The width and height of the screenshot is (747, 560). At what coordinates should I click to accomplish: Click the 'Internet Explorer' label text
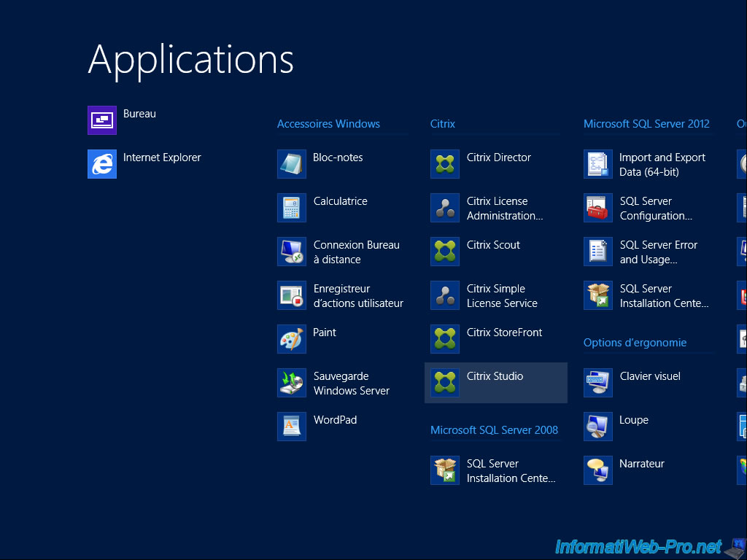click(162, 157)
